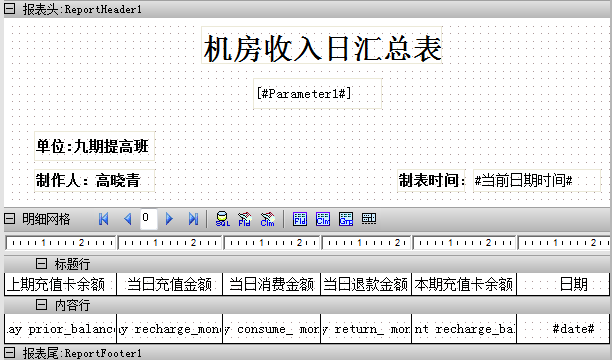
Task: Click the last grid layout toolbar icon
Action: click(369, 219)
